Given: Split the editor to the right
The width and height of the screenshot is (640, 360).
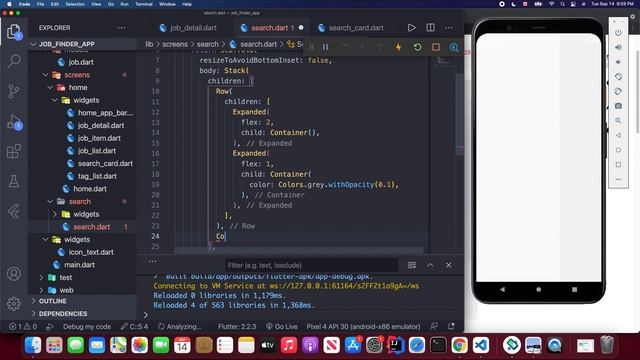Looking at the screenshot, I should pos(430,28).
